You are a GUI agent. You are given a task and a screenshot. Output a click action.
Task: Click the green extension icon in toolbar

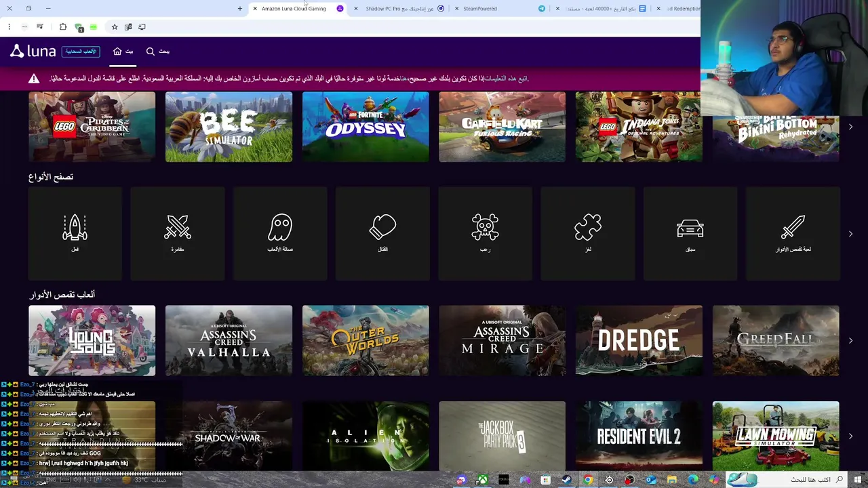pyautogui.click(x=94, y=27)
